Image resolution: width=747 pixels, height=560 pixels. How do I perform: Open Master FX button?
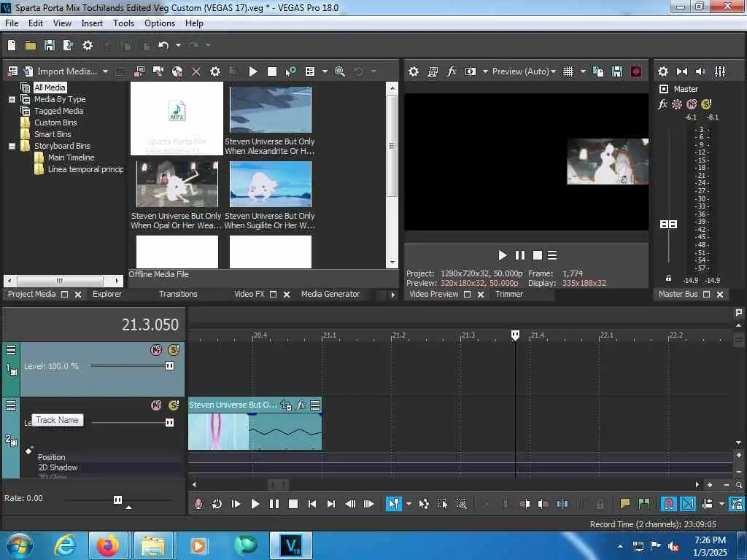click(x=662, y=104)
